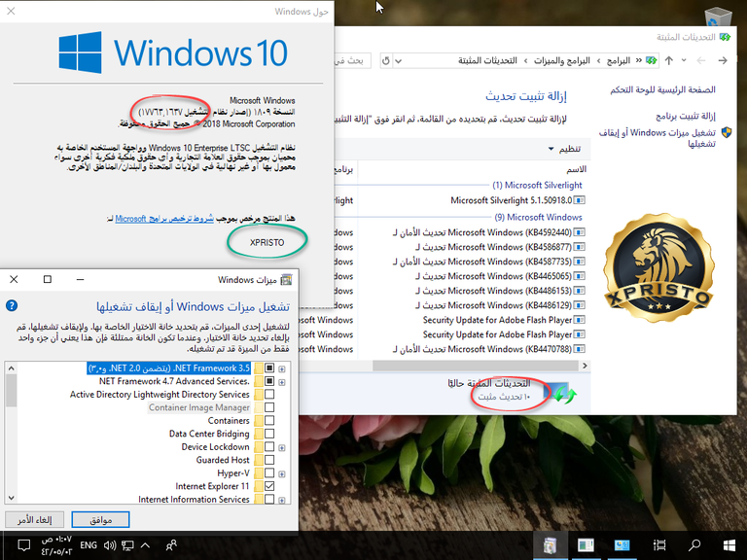747x560 pixels.
Task: Open the Recycle Bin on desktop
Action: (x=718, y=17)
